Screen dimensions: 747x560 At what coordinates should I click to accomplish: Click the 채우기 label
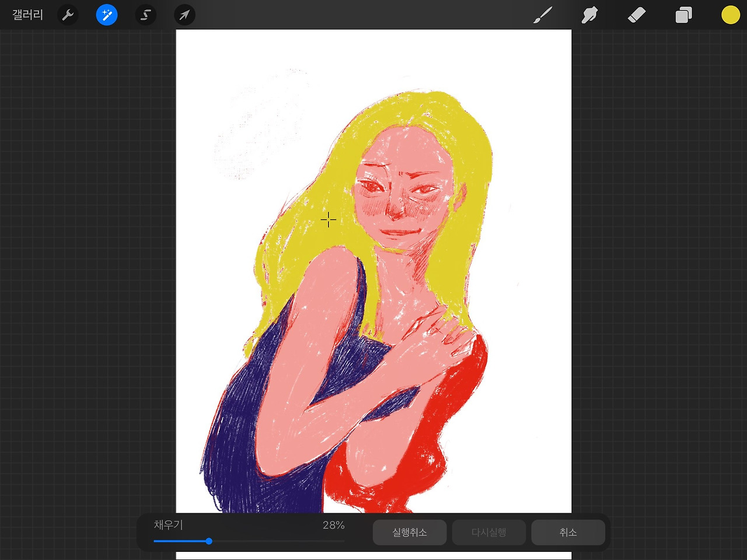coord(168,525)
